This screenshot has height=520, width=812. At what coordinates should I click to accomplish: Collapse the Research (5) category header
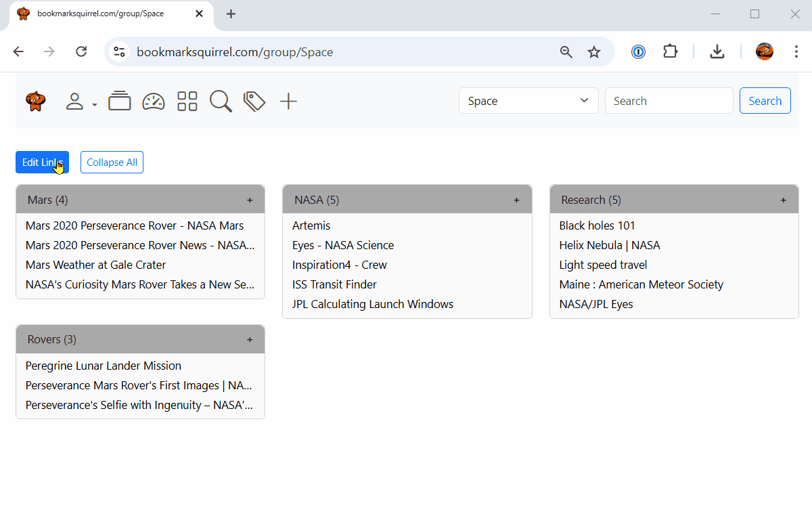(x=674, y=200)
